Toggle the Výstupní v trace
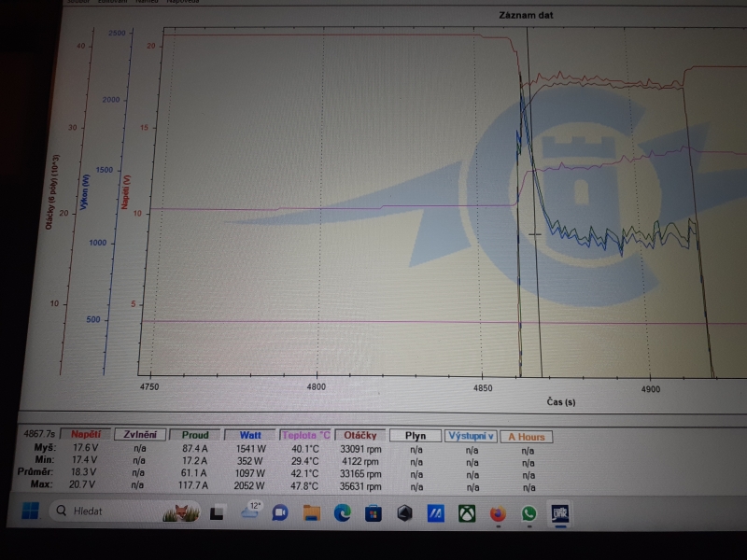Screen dimensions: 747x560 [x=471, y=436]
